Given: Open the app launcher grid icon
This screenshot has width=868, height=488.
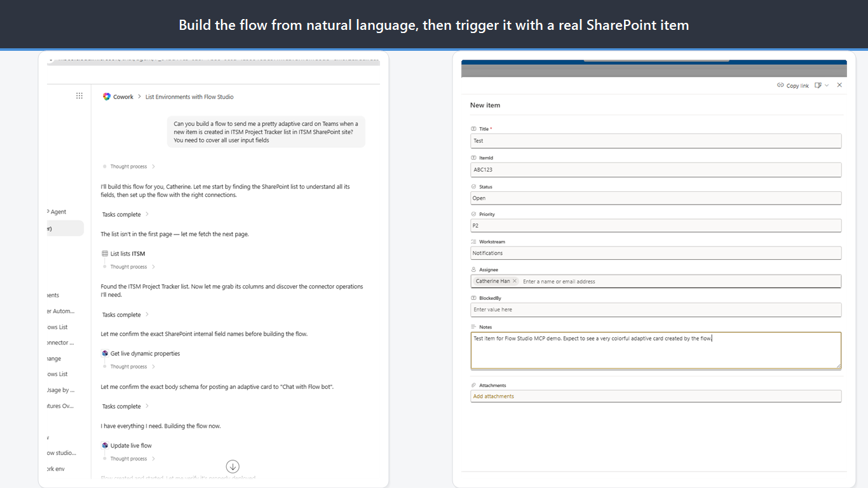Looking at the screenshot, I should tap(79, 96).
